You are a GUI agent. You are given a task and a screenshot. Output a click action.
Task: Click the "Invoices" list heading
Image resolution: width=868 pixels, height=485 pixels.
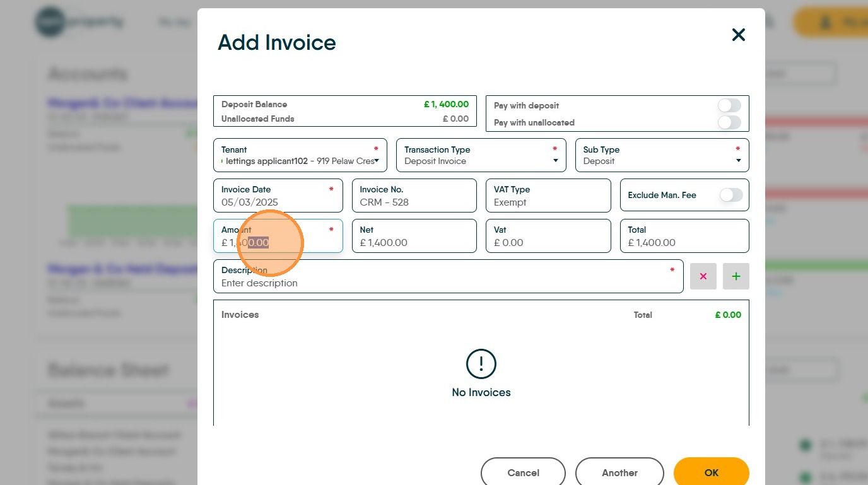(x=240, y=315)
